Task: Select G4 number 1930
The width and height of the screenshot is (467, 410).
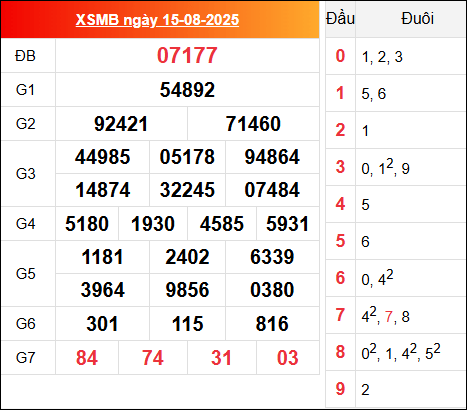Action: tap(153, 224)
